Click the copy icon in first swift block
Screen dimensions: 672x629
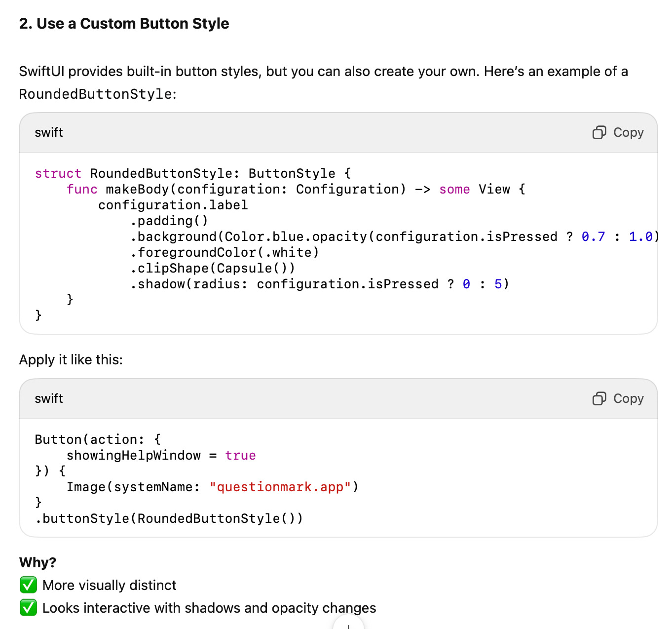(x=599, y=132)
